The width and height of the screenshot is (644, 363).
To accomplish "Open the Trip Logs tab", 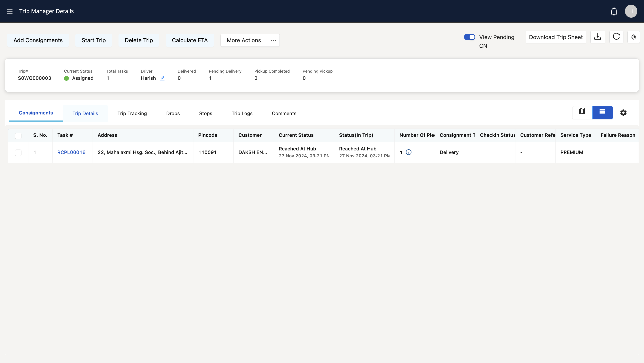I will pyautogui.click(x=242, y=113).
